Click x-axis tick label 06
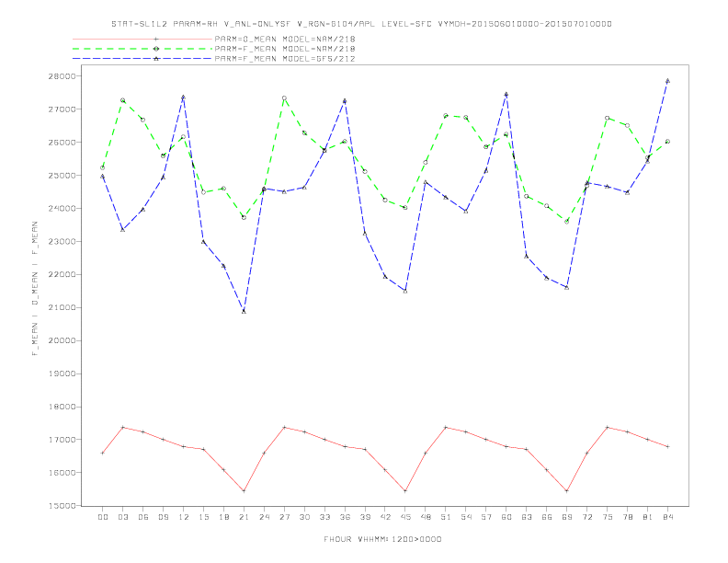The image size is (728, 563). coord(143,517)
